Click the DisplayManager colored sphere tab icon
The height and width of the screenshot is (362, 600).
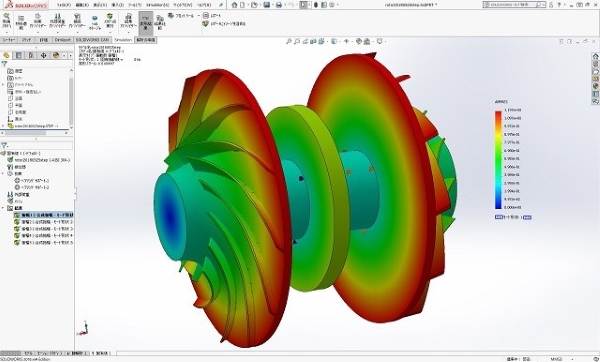[x=56, y=55]
